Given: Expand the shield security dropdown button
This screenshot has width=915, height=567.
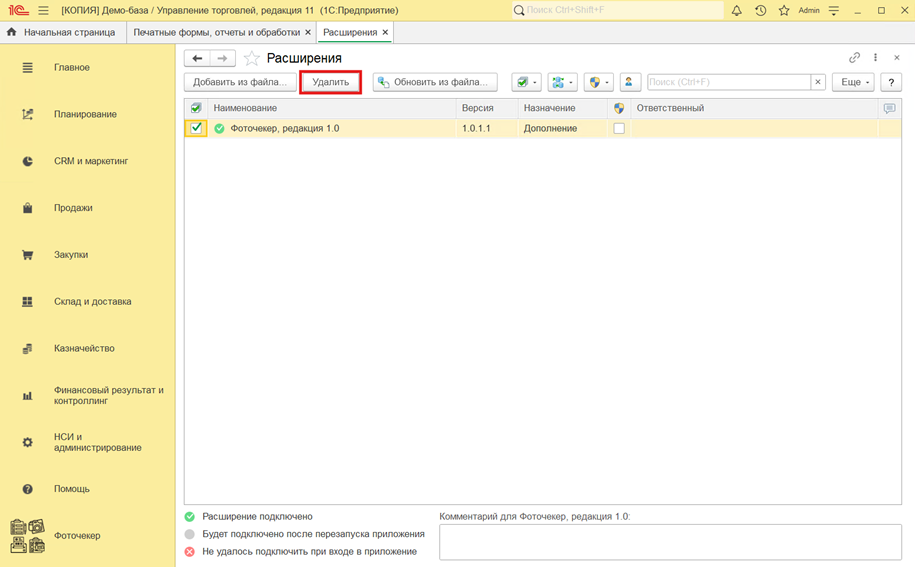Looking at the screenshot, I should coord(599,82).
